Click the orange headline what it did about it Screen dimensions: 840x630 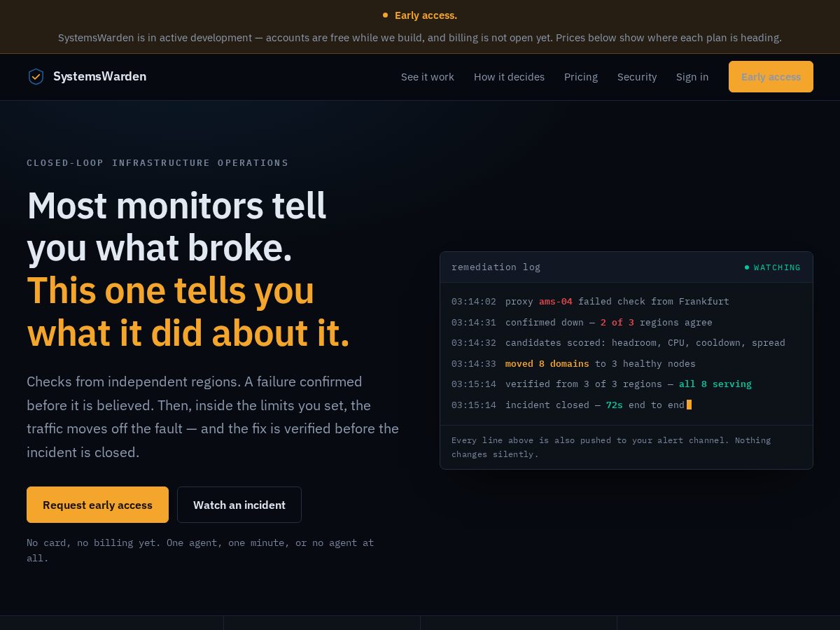pos(188,333)
